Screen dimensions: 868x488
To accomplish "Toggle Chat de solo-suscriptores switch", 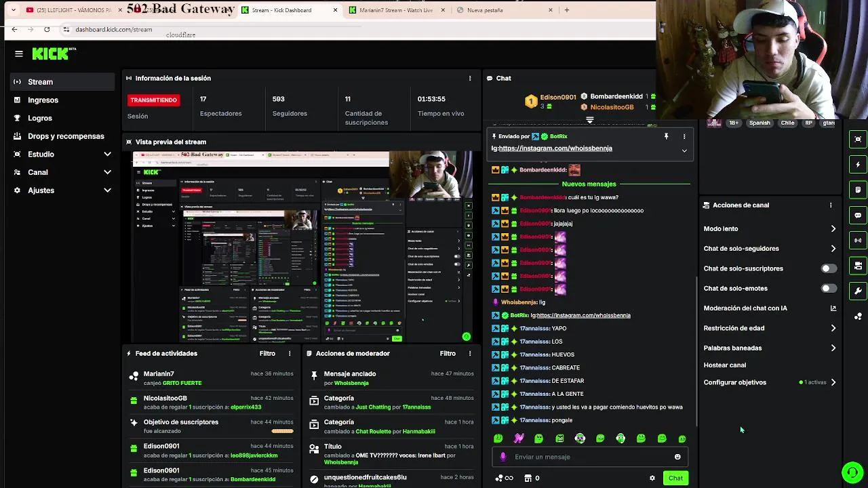I will coord(828,268).
